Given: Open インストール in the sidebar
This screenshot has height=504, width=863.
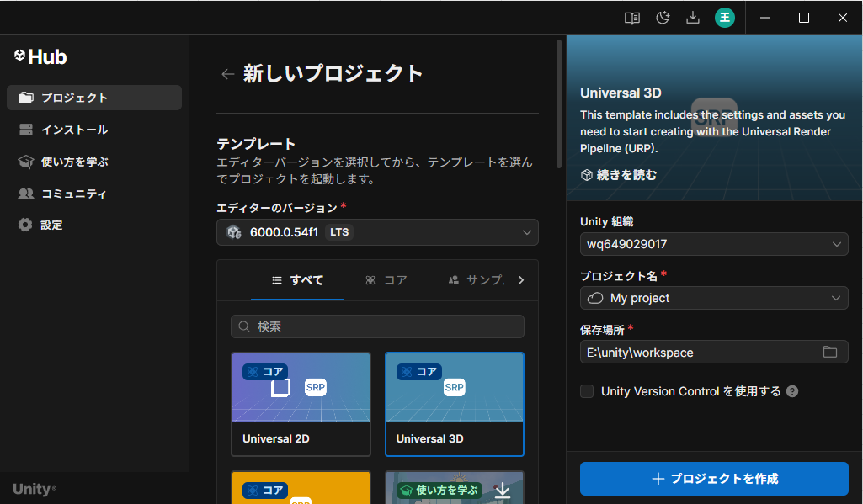Looking at the screenshot, I should pyautogui.click(x=94, y=130).
